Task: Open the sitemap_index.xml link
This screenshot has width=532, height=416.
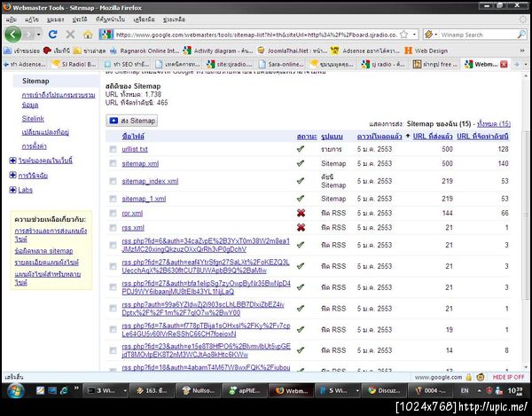Action: [x=150, y=181]
